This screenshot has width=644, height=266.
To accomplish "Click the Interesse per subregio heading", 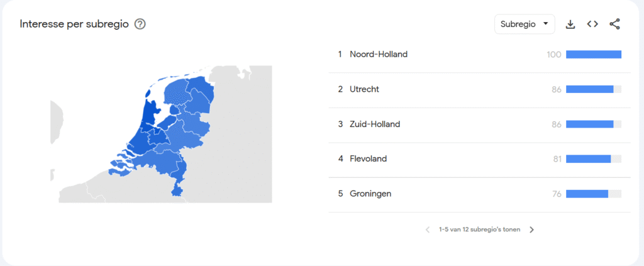I will pyautogui.click(x=74, y=25).
